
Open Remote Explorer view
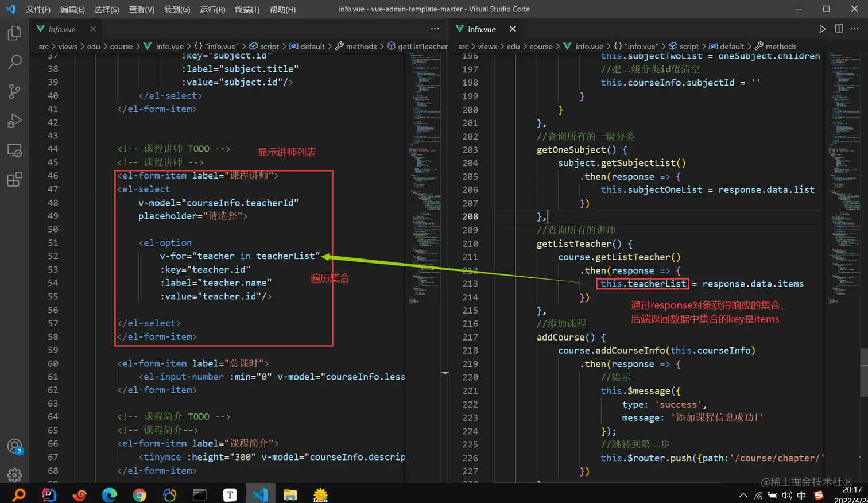(14, 150)
